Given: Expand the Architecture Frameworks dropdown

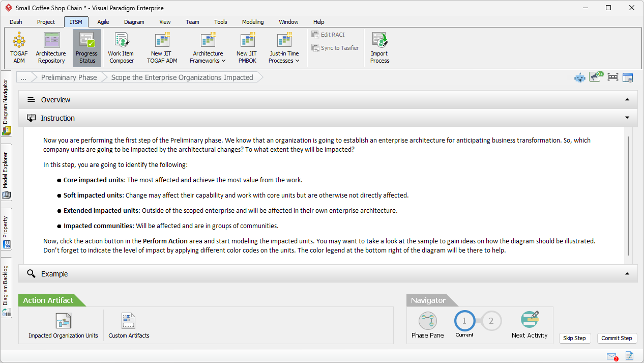Looking at the screenshot, I should click(x=208, y=47).
